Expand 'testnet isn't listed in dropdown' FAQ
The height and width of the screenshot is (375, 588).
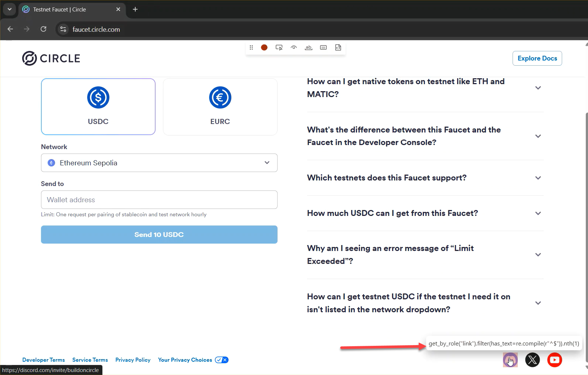[x=425, y=303]
